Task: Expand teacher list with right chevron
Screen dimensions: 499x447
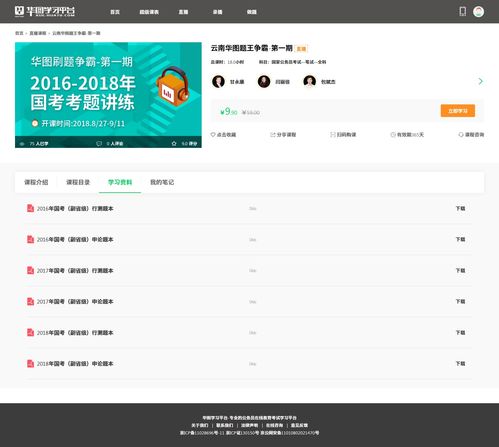Action: point(480,81)
